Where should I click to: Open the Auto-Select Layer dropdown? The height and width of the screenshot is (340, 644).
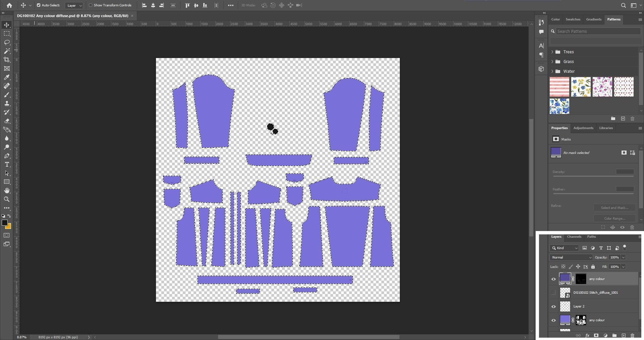coord(74,5)
